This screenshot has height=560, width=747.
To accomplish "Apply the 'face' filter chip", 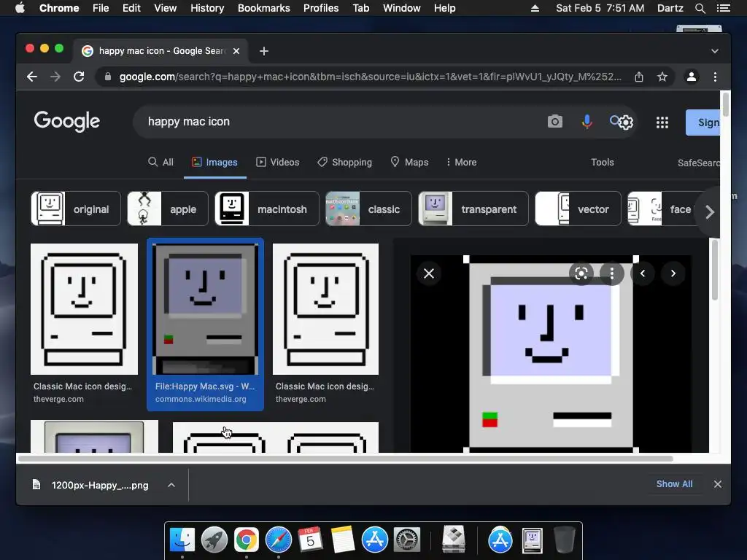I will coord(665,209).
